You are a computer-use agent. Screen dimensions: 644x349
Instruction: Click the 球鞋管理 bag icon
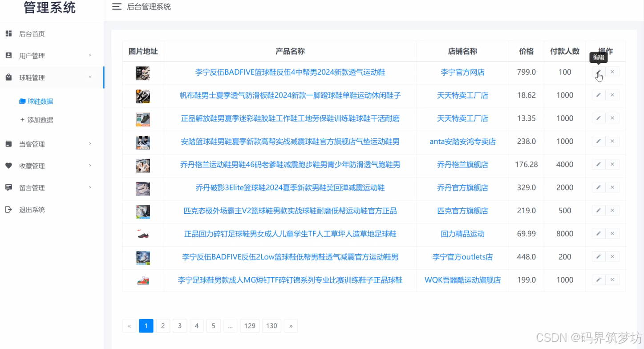8,77
